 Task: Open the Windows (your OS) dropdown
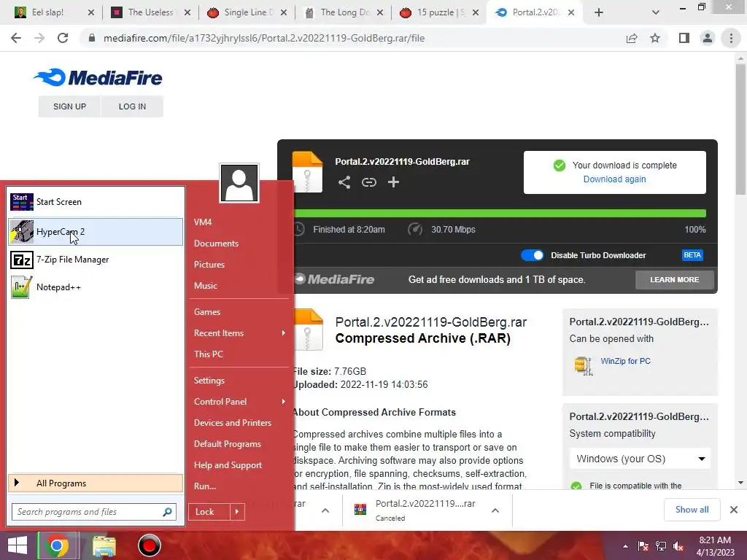(640, 459)
